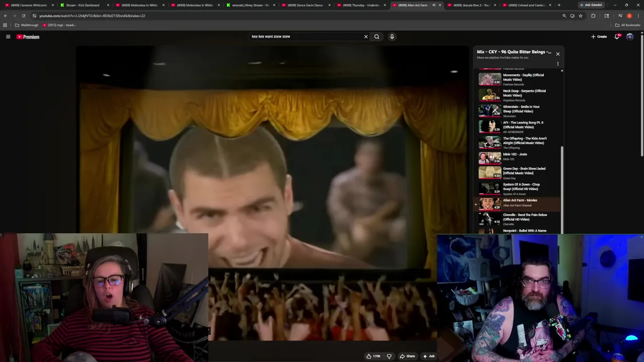The width and height of the screenshot is (644, 362).
Task: Play blink-182 - Josie thumbnail
Action: pos(490,158)
